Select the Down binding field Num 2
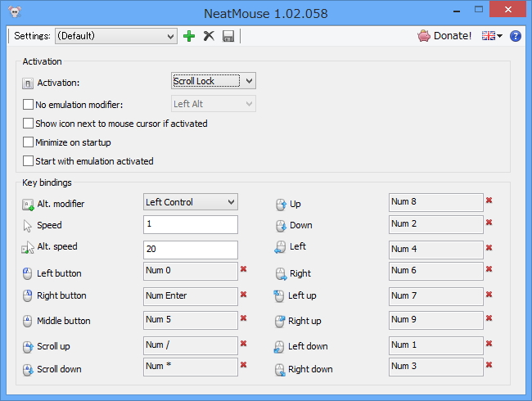This screenshot has height=401, width=532. pos(436,224)
